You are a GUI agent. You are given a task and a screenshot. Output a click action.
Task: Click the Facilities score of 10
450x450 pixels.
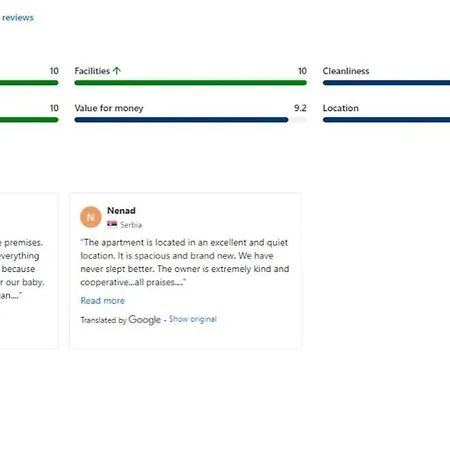click(302, 71)
